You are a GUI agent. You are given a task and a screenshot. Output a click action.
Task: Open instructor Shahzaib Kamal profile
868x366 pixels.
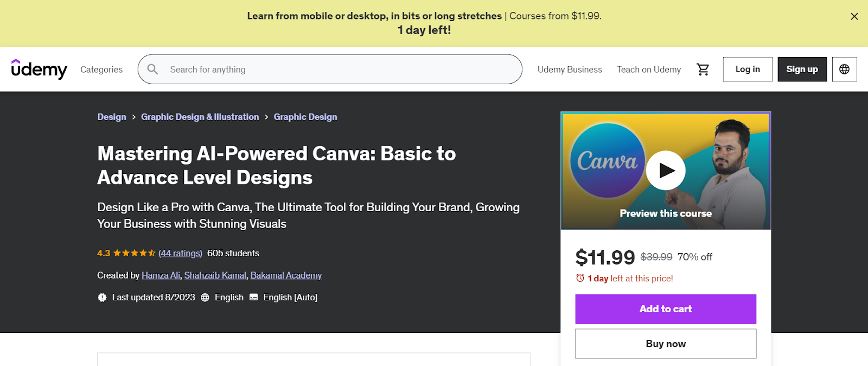(x=215, y=275)
